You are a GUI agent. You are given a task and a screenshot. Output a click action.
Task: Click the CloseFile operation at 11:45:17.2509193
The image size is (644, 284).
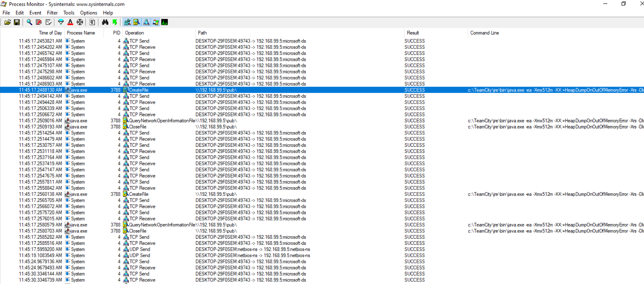coord(137,127)
